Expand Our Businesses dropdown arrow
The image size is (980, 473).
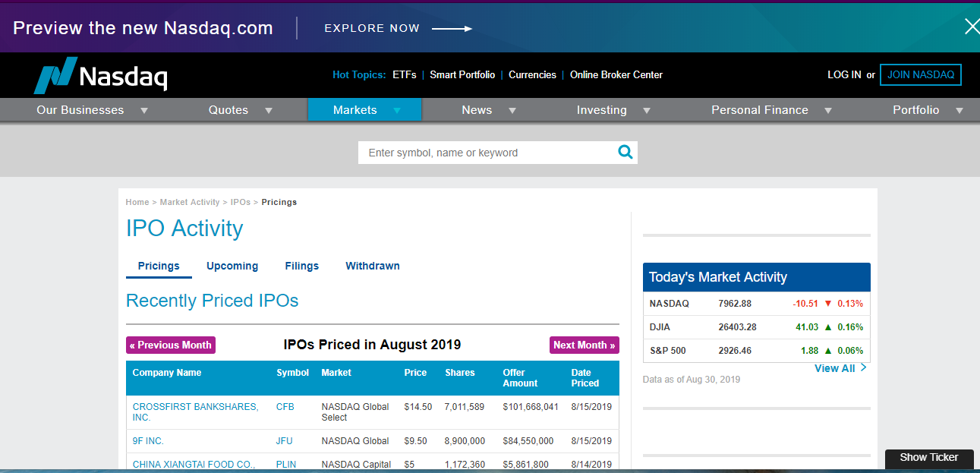pyautogui.click(x=144, y=111)
